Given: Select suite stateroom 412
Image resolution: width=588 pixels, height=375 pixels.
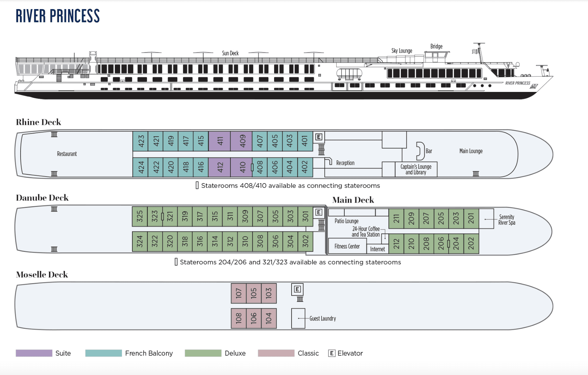Looking at the screenshot, I should click(220, 167).
